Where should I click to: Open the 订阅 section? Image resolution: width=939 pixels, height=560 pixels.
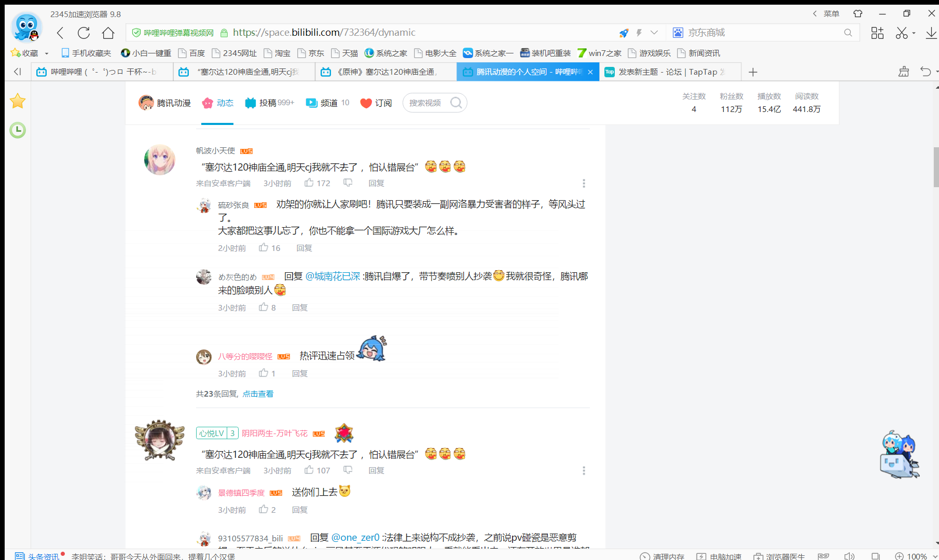click(376, 103)
